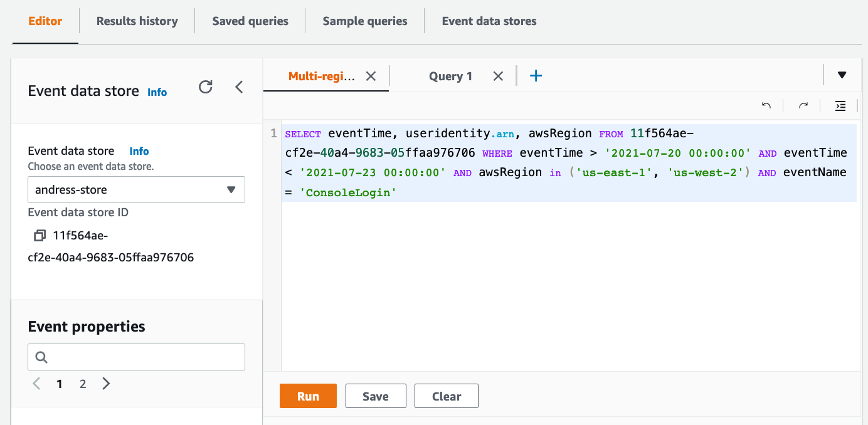Run the current query
Viewport: 868px width, 425px height.
tap(308, 396)
